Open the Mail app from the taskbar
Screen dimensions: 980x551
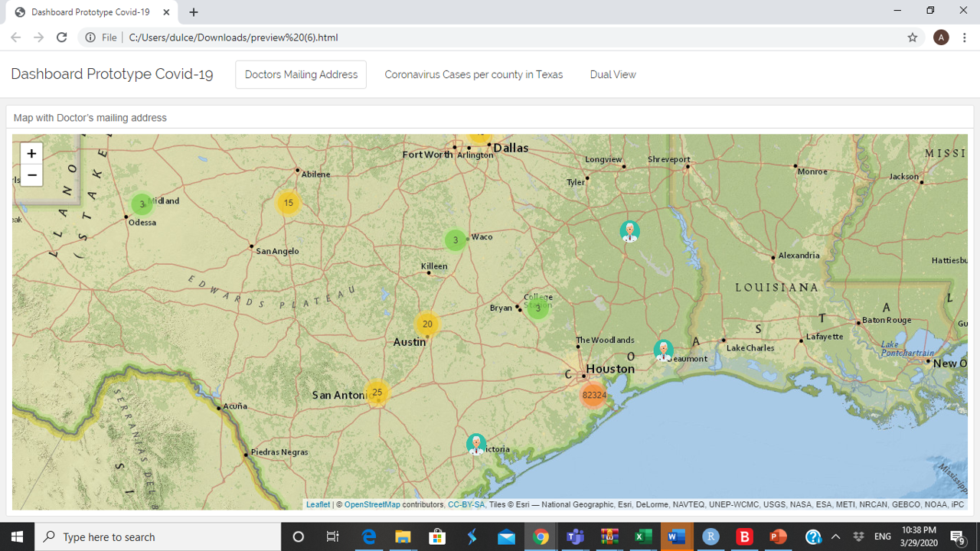coord(506,537)
